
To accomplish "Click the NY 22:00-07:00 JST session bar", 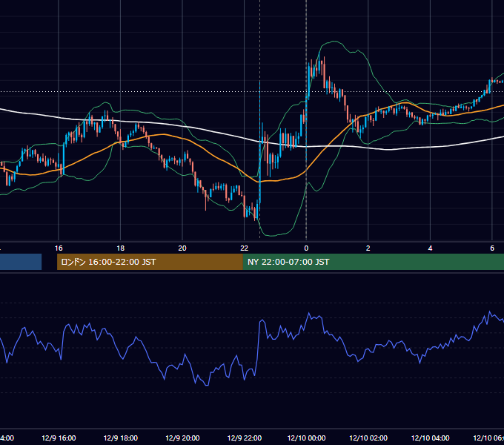I will [x=373, y=262].
